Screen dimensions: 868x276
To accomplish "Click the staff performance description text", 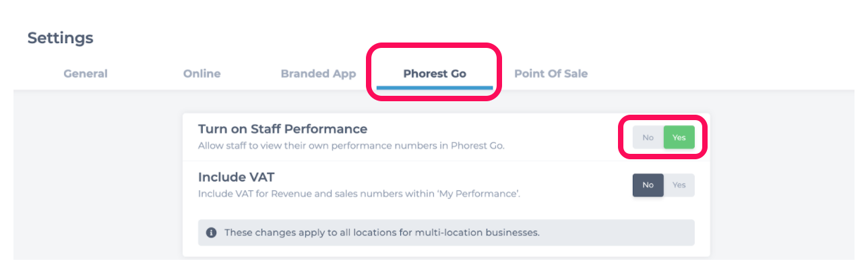I will [x=351, y=145].
